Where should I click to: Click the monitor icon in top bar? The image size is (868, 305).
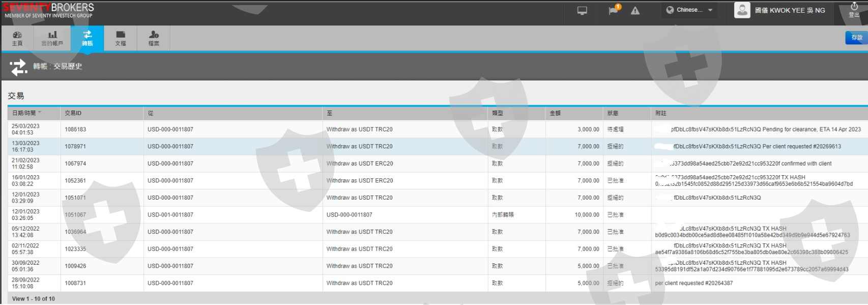point(582,11)
